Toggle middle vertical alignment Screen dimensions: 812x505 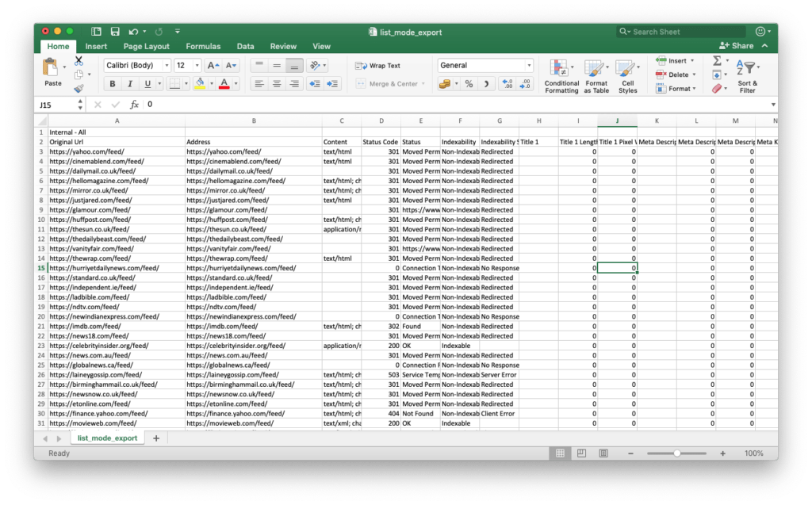(x=277, y=66)
